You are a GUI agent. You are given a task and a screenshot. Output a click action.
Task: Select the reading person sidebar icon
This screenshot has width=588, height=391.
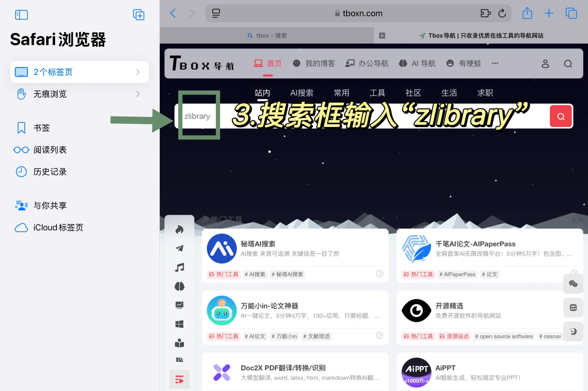179,343
